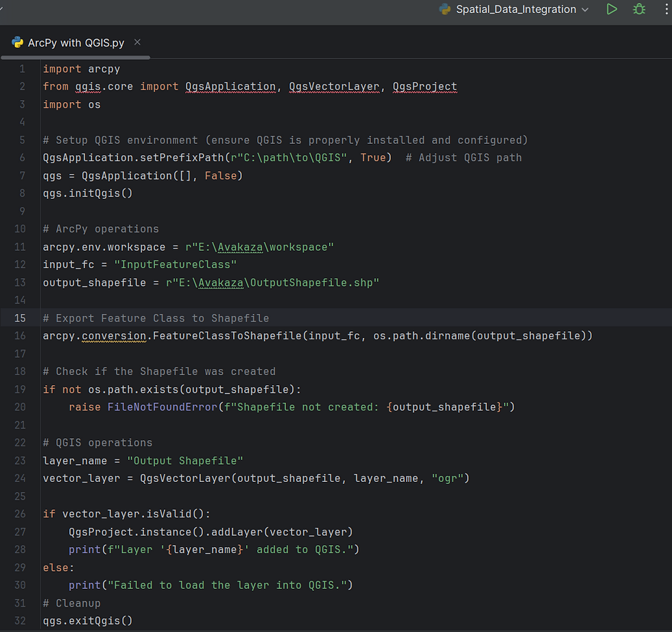This screenshot has width=672, height=632.
Task: Click the Python logo beside the project name
Action: click(x=446, y=9)
